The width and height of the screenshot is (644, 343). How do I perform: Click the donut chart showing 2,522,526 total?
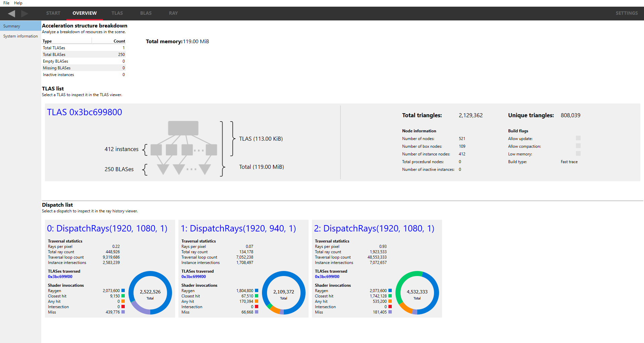pyautogui.click(x=150, y=293)
